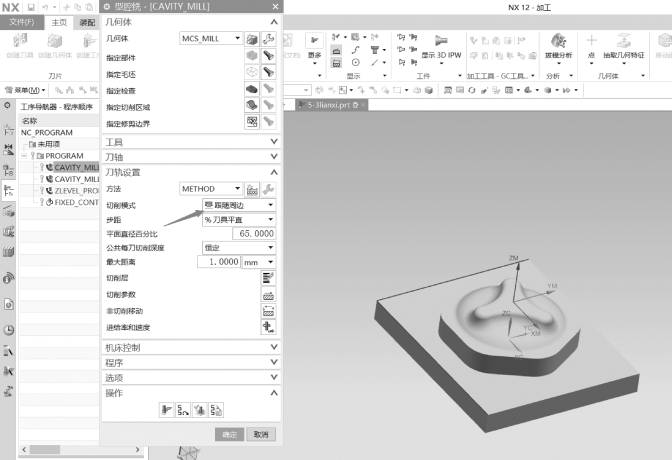This screenshot has height=460, width=672.
Task: Switch to the 主页 ribbon tab
Action: [59, 21]
